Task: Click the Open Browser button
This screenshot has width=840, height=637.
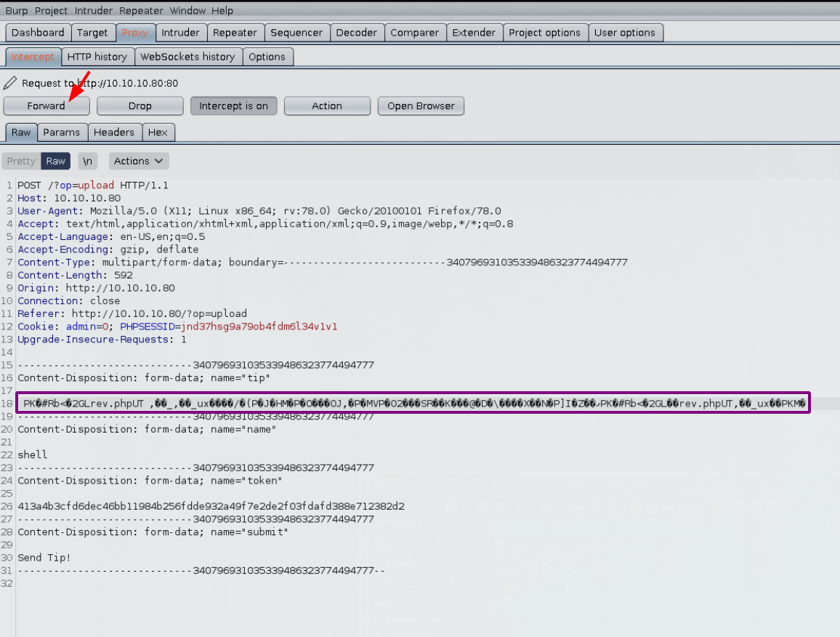Action: [x=421, y=106]
